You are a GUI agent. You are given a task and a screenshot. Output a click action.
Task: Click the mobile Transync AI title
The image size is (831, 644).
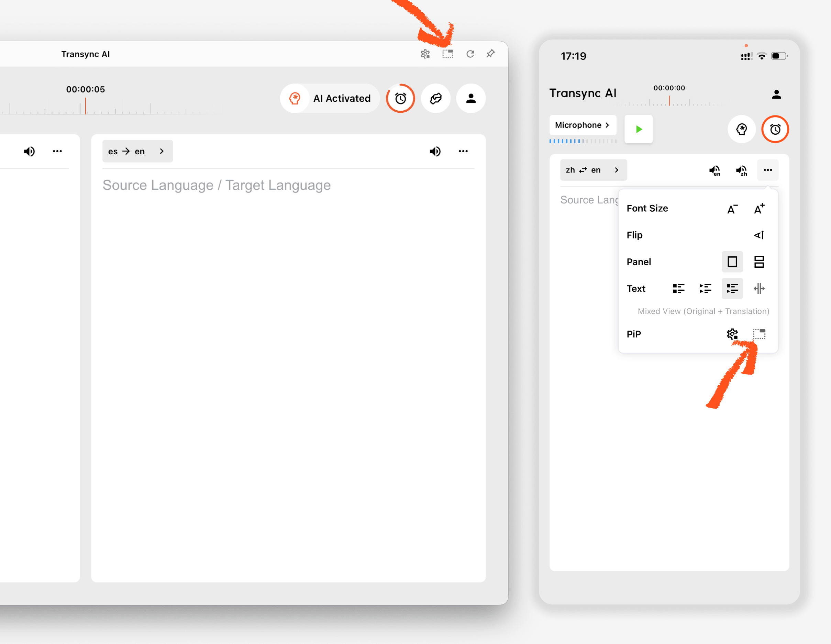coord(583,93)
